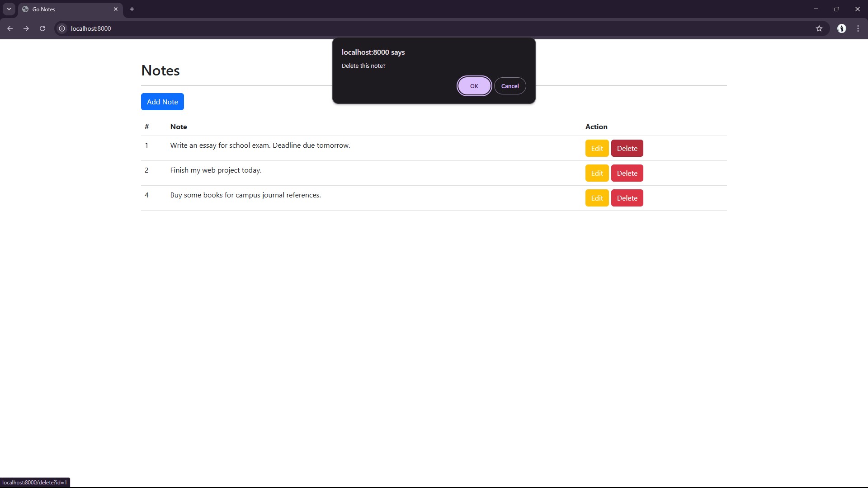Screen dimensions: 868x488
Task: Click row number 2 cell
Action: pos(146,170)
